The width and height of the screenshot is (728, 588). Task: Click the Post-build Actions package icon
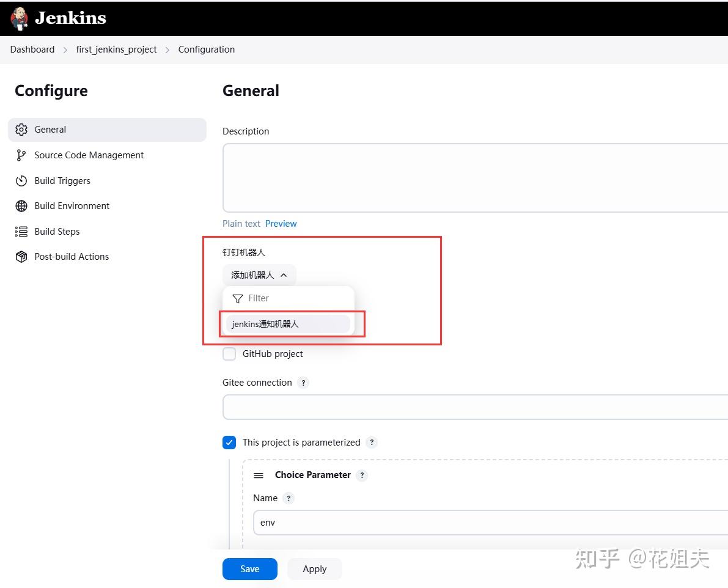(21, 257)
